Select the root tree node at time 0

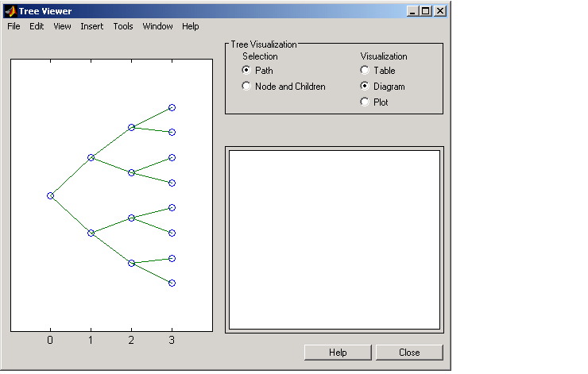click(x=50, y=195)
